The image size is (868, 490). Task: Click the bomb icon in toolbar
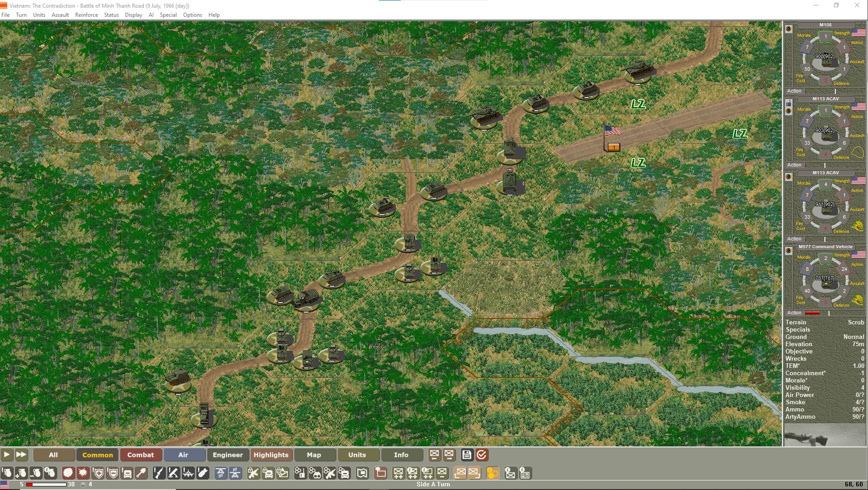(203, 473)
